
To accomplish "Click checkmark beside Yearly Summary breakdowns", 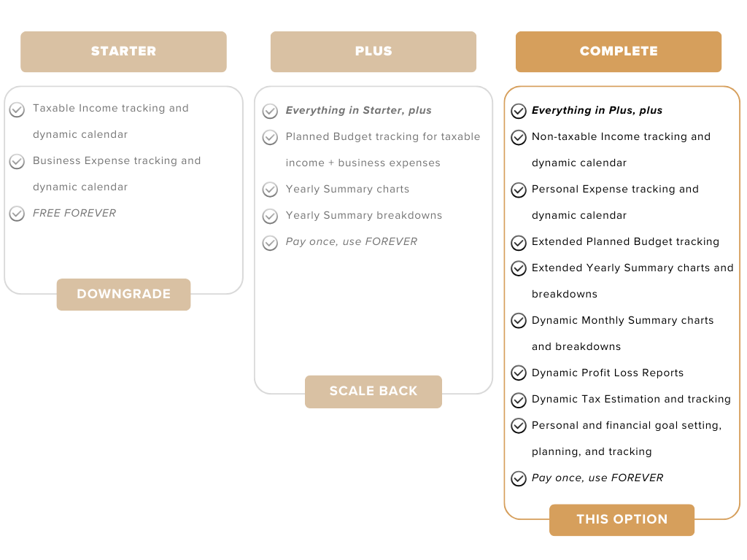I will (x=270, y=216).
